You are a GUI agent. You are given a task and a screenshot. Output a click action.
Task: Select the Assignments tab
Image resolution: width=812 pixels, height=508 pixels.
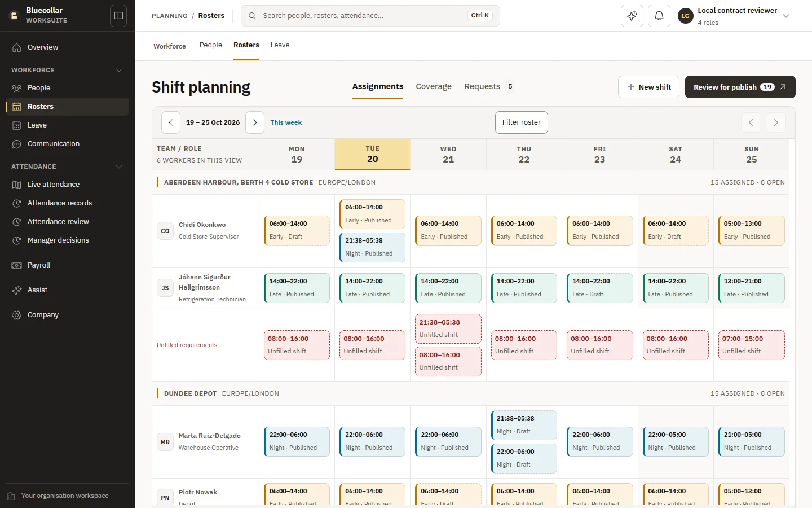coord(378,86)
